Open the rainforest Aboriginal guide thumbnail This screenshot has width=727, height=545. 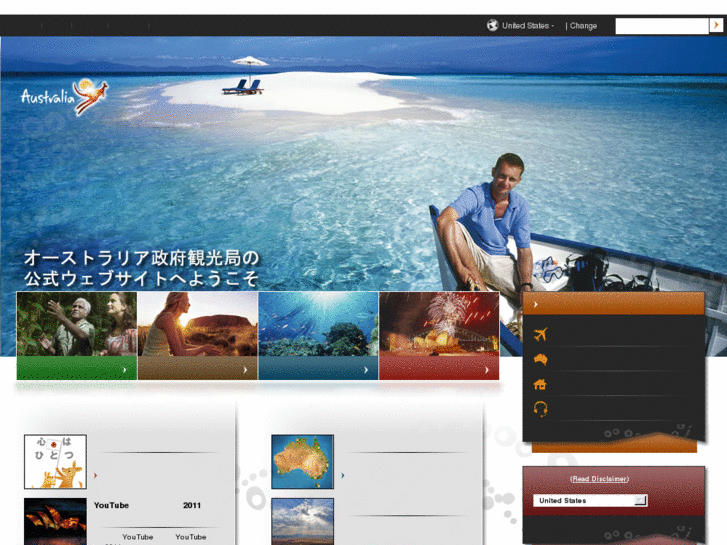coord(77,324)
